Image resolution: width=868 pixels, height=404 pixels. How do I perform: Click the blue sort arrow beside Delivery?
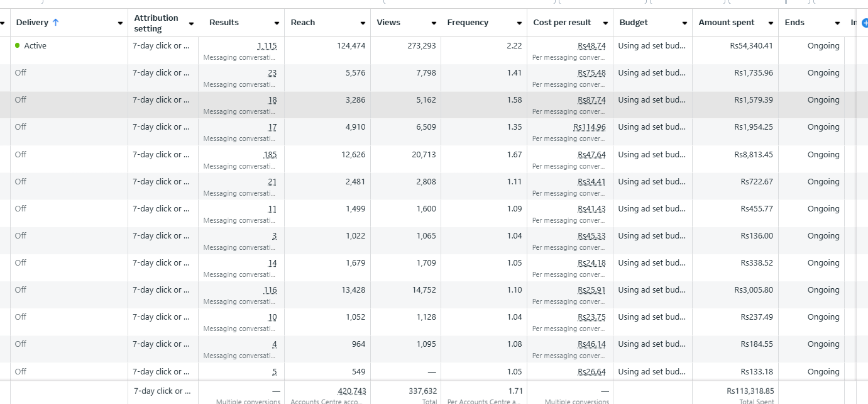[x=55, y=23]
